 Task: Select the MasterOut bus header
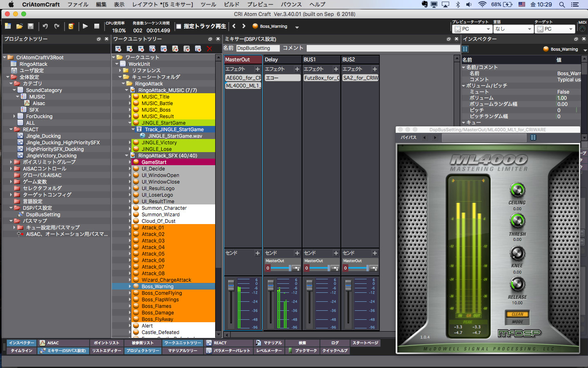[x=243, y=60]
